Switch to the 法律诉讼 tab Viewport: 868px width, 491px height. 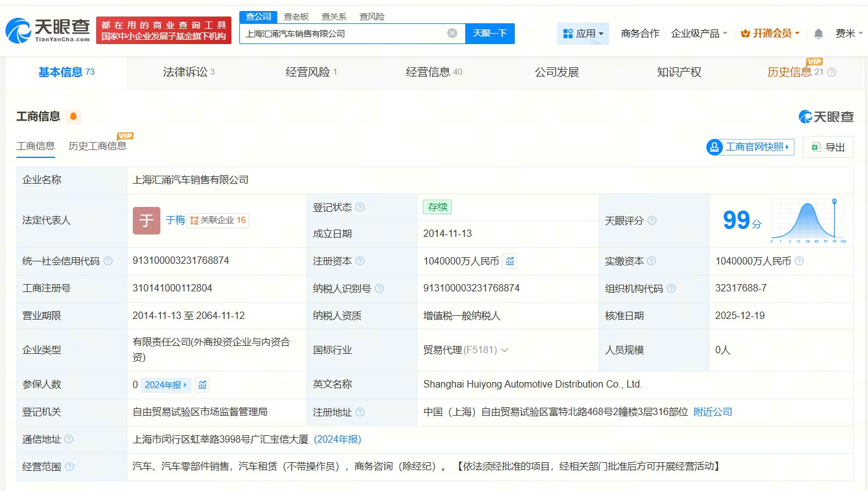[x=189, y=72]
